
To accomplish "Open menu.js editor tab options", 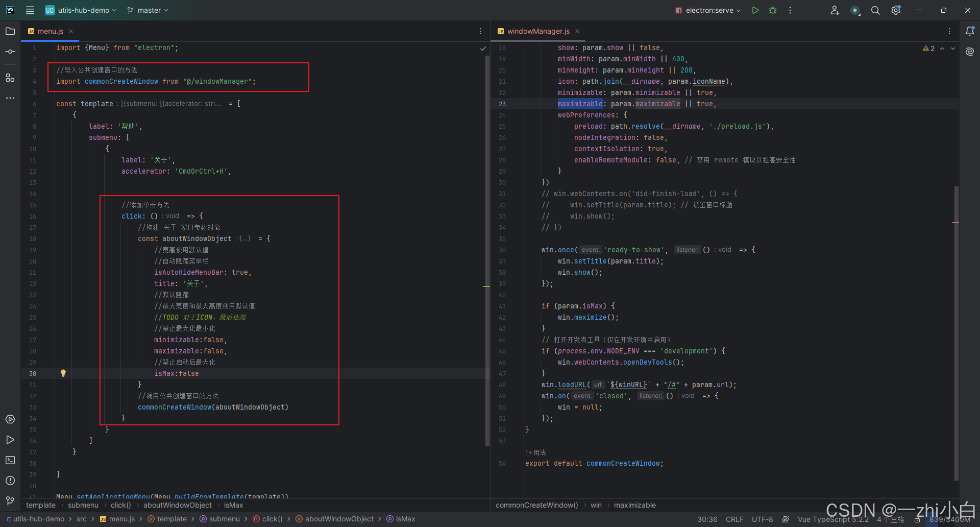I will (480, 31).
